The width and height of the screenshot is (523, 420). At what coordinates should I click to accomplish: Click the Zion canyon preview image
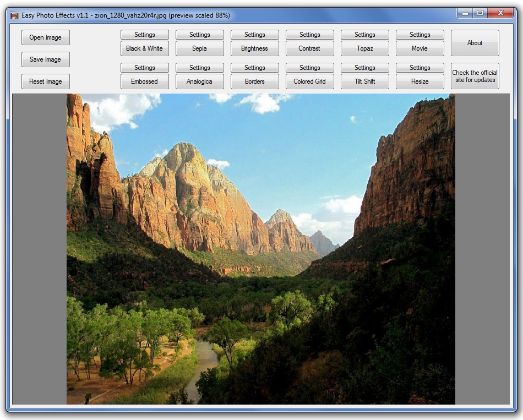point(261,249)
